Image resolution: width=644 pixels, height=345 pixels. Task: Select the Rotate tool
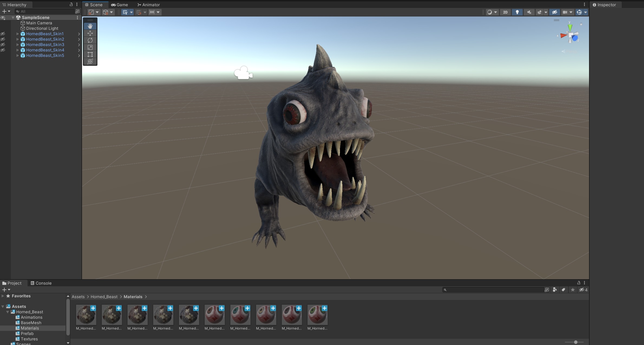pos(90,40)
